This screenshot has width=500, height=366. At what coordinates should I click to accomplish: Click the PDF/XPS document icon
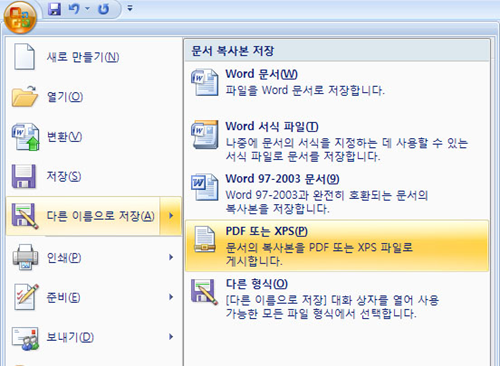pyautogui.click(x=205, y=239)
